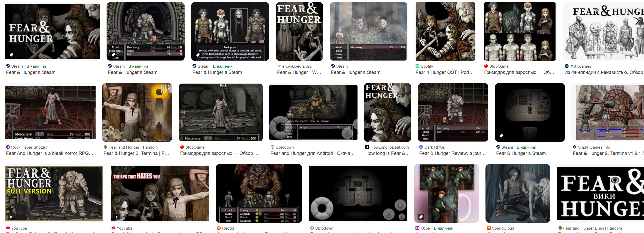This screenshot has height=233, width=644.
Task: Click the Rock Paper Shotgun favicon
Action: [x=8, y=147]
